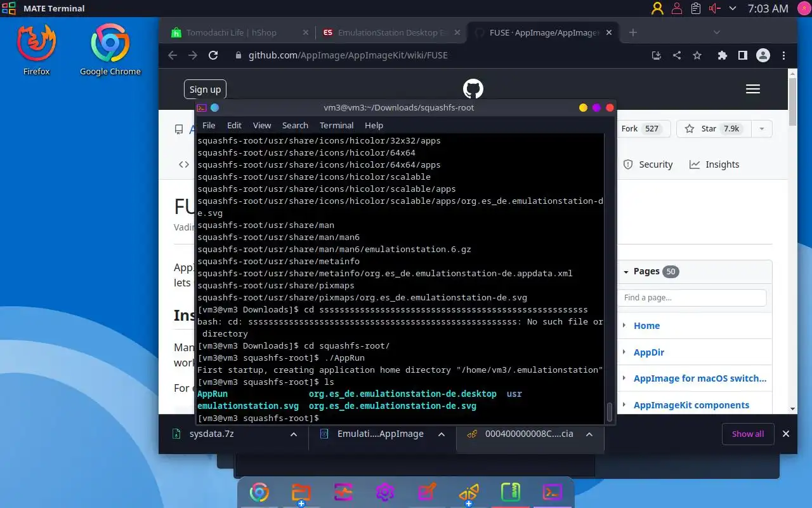Open terminal Search menu
The height and width of the screenshot is (508, 812).
[x=295, y=125]
